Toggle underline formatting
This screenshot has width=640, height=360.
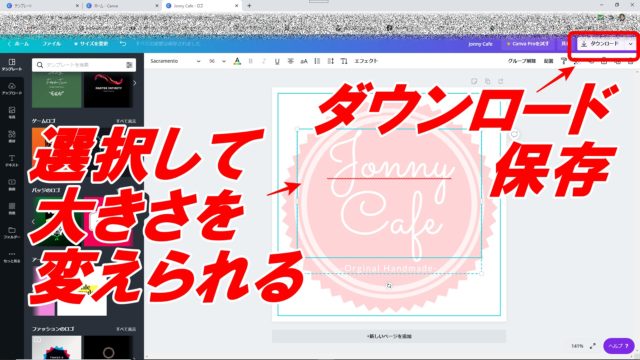tap(277, 61)
